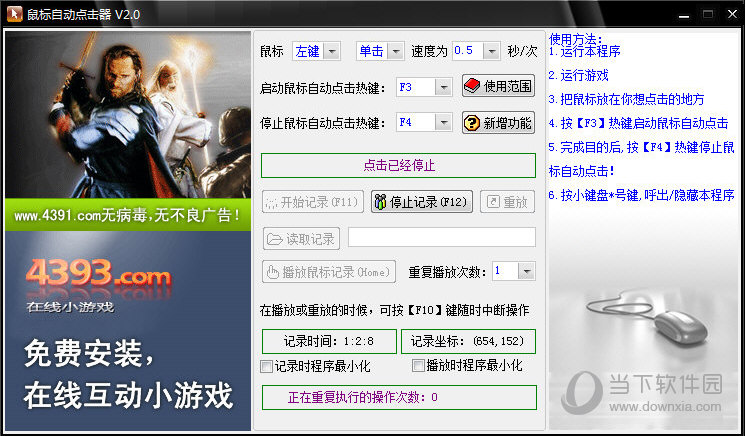Click the replay icon on 重放 button

[x=493, y=202]
